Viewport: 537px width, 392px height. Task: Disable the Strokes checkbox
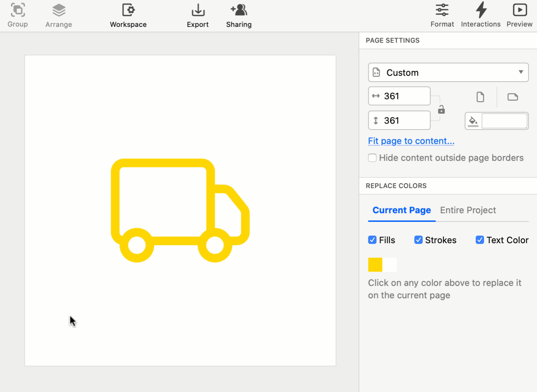point(418,240)
